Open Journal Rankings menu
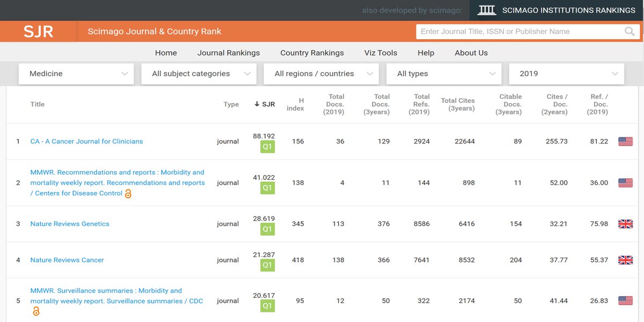This screenshot has height=322, width=644. tap(229, 53)
